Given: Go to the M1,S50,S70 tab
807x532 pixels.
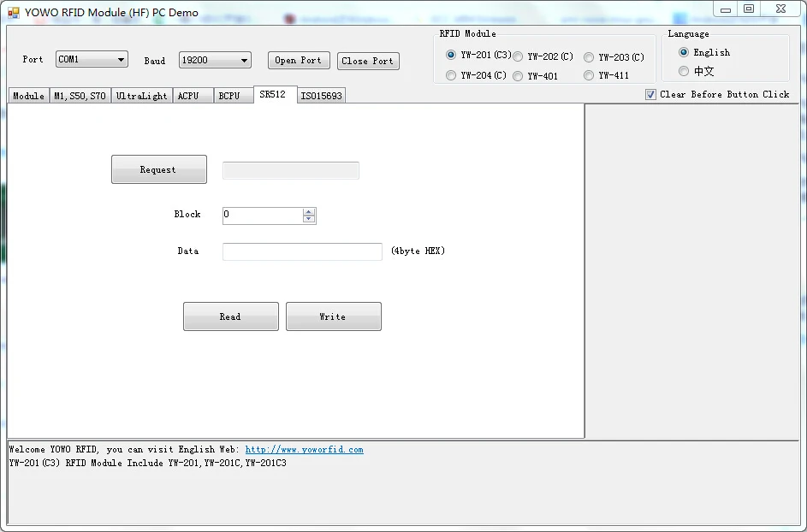Looking at the screenshot, I should tap(80, 96).
